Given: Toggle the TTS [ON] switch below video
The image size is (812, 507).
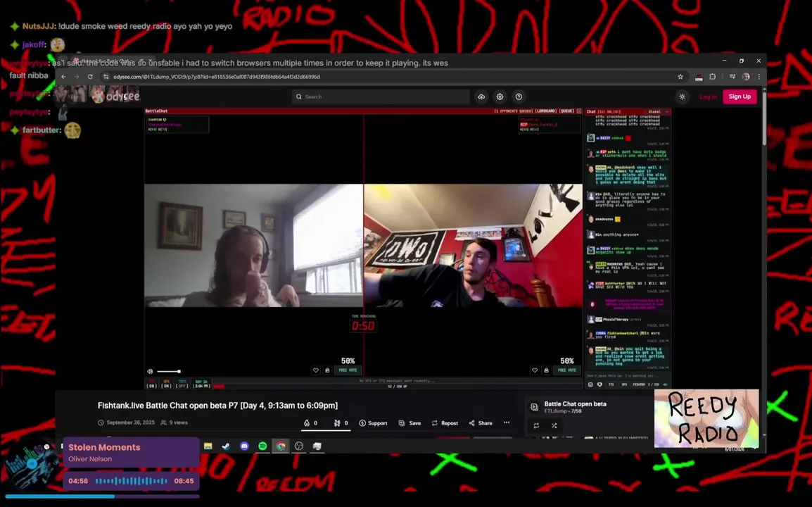Looking at the screenshot, I should click(151, 384).
